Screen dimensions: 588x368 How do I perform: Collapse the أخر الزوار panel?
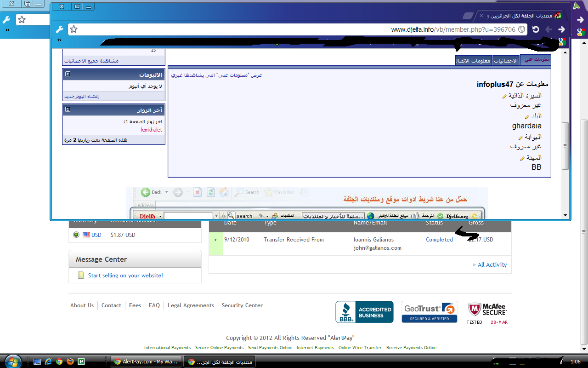(x=68, y=109)
